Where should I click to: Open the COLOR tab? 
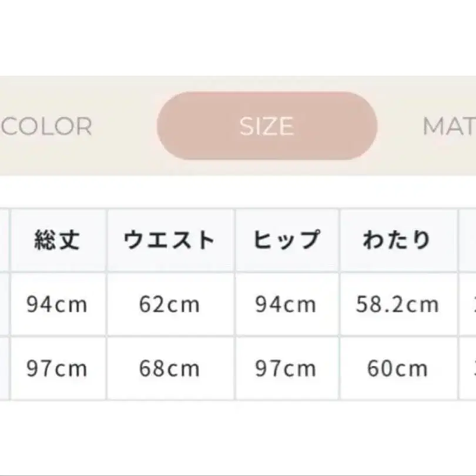[x=46, y=126]
